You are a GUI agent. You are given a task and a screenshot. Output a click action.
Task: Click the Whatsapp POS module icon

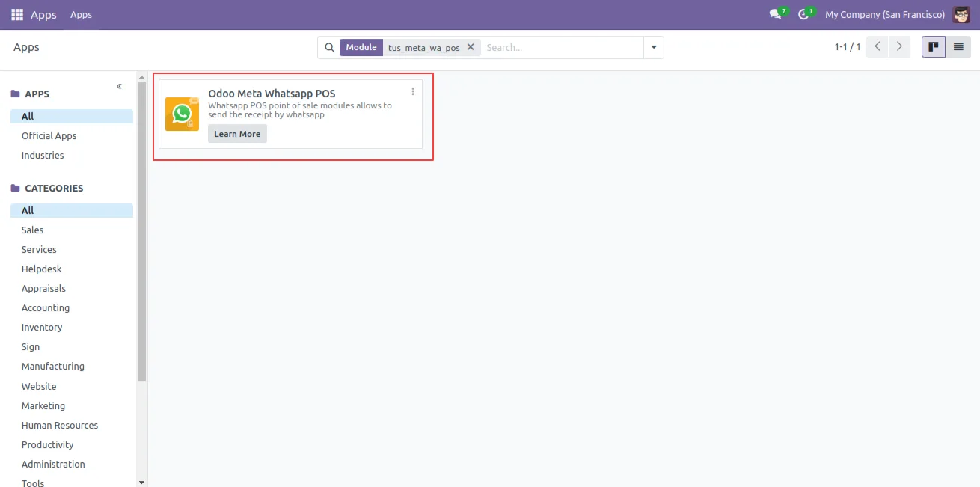[182, 114]
